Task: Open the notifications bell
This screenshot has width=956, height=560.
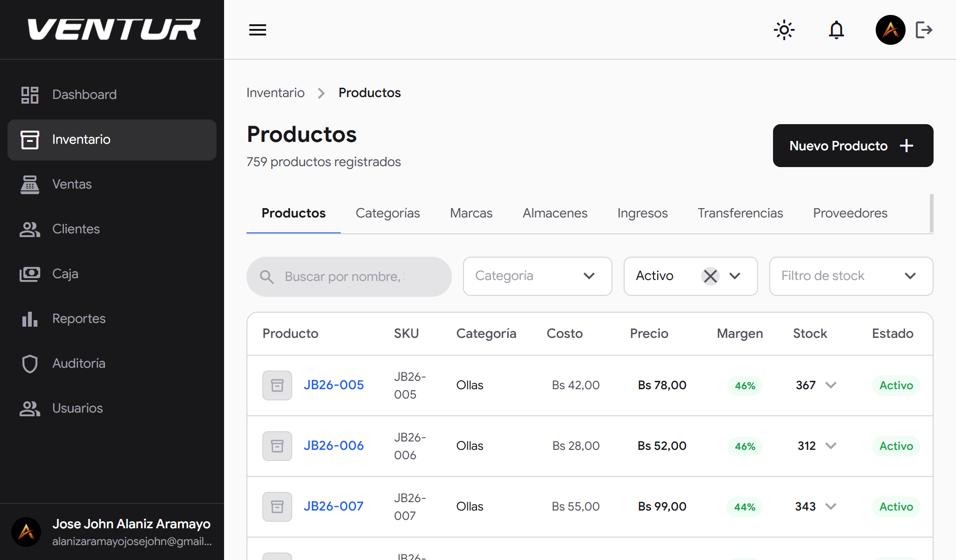Action: 836,29
